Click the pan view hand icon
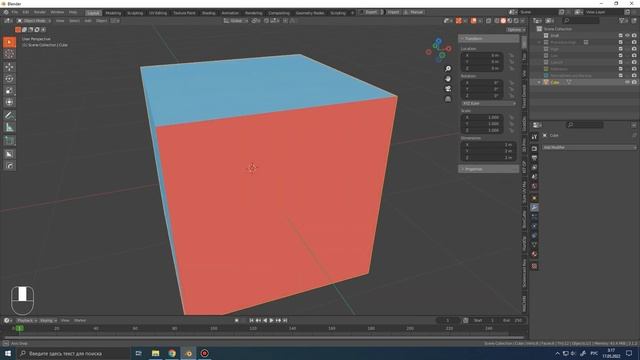 tap(448, 79)
